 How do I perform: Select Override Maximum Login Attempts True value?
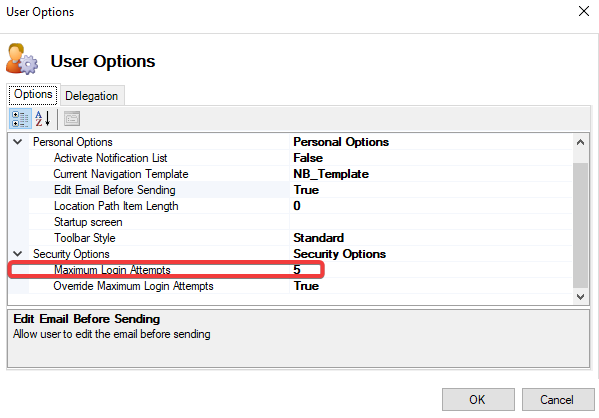pos(431,286)
